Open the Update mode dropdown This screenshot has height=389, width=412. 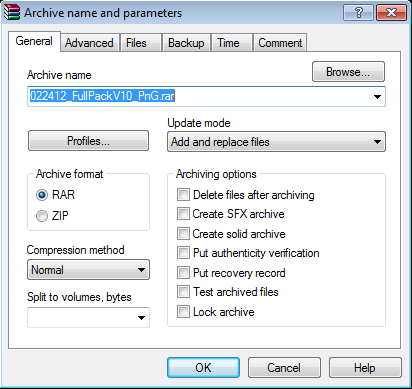click(x=276, y=142)
